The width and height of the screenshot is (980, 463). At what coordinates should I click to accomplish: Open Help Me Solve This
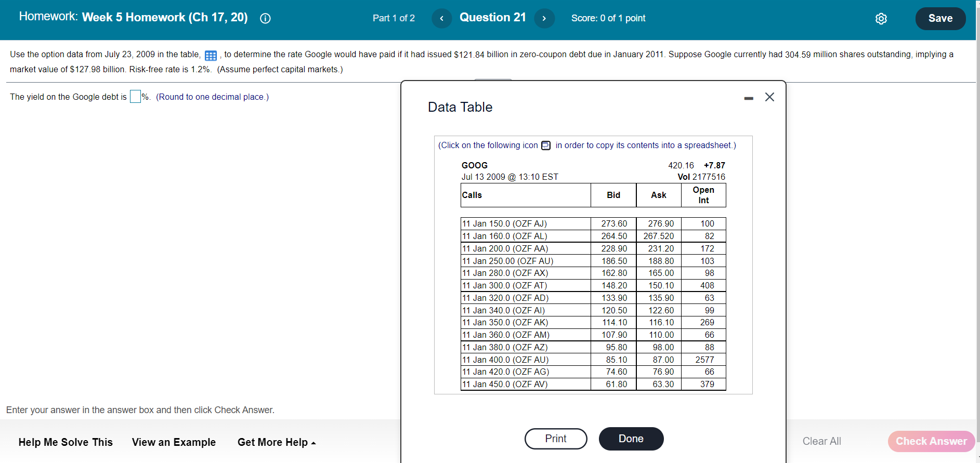click(66, 442)
